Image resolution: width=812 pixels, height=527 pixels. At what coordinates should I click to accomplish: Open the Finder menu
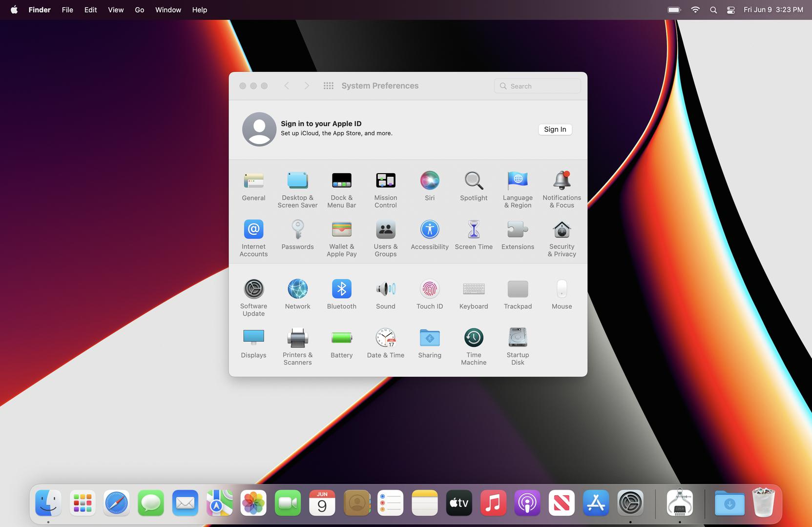40,10
